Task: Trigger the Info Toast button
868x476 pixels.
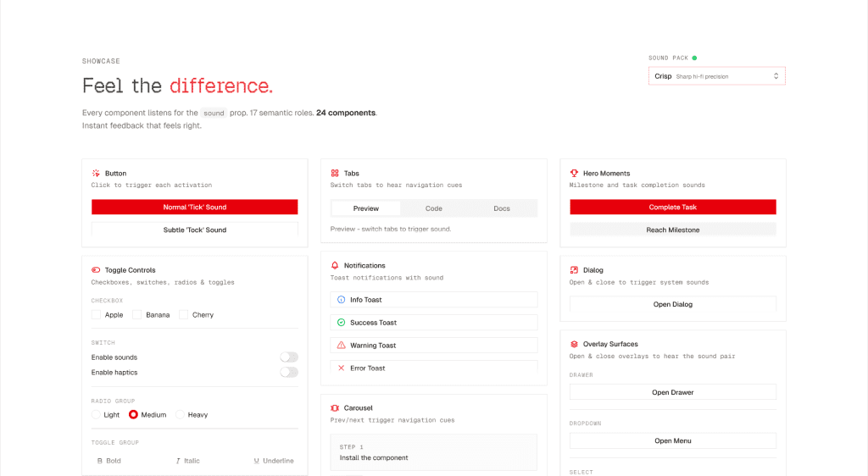Action: pos(434,300)
